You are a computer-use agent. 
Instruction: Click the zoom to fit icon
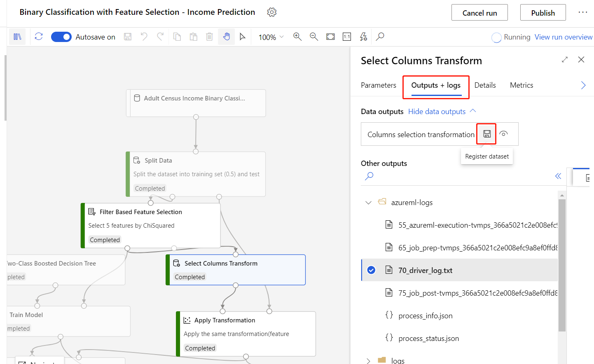(330, 37)
